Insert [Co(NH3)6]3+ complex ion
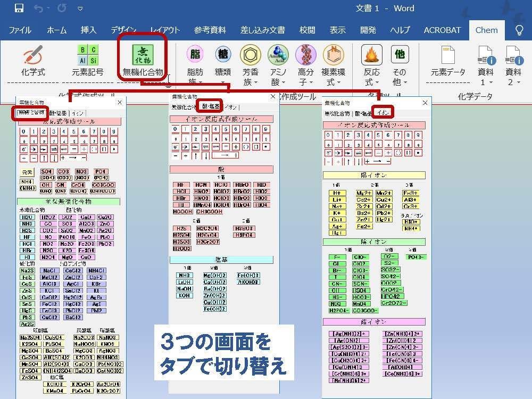Screen dimensions: 532x399 [x=402, y=373]
